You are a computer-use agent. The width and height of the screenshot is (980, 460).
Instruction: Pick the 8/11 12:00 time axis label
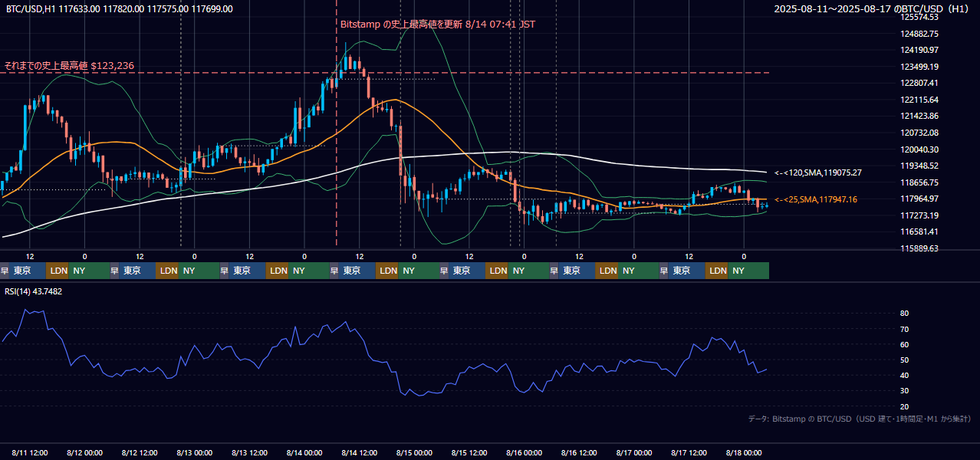[x=31, y=452]
